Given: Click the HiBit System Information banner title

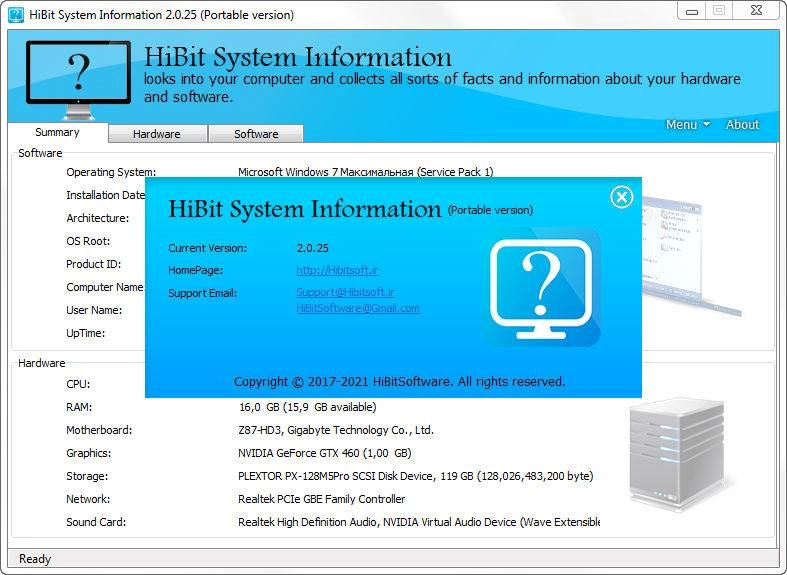Looking at the screenshot, I should click(x=298, y=57).
